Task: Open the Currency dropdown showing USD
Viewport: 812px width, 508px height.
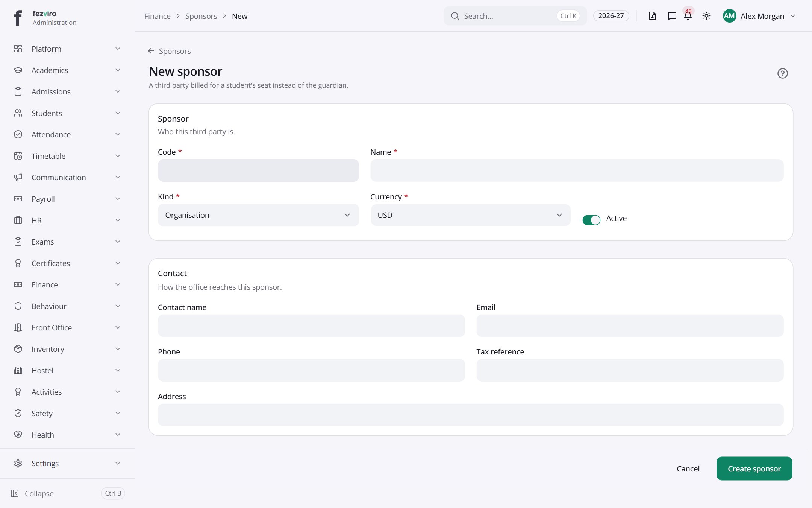Action: click(470, 215)
